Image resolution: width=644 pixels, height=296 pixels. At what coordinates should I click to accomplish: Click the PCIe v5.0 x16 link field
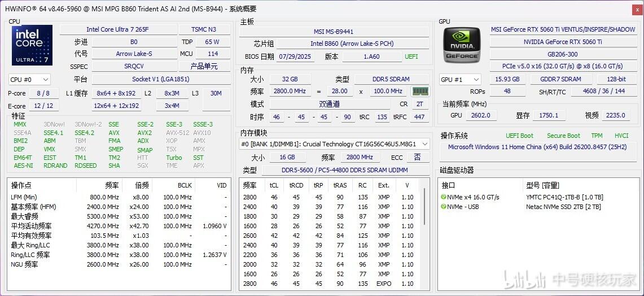563,66
